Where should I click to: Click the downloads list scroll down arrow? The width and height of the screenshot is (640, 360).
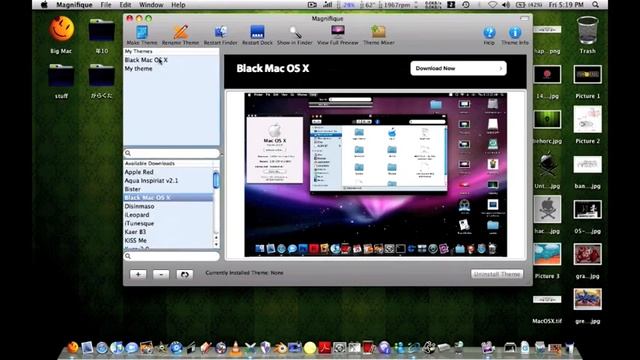216,244
